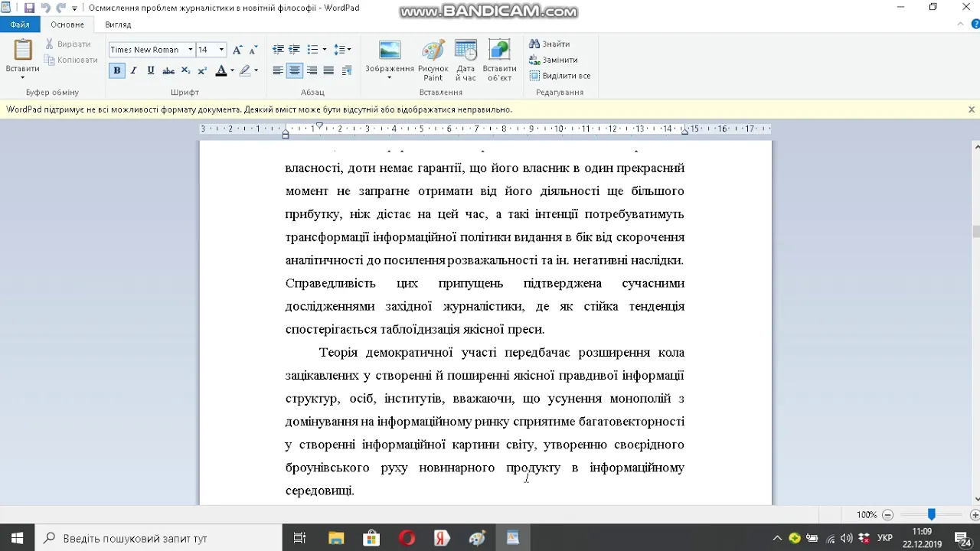Click Копіювати copy button
Viewport: 980px width, 551px height.
pos(71,60)
